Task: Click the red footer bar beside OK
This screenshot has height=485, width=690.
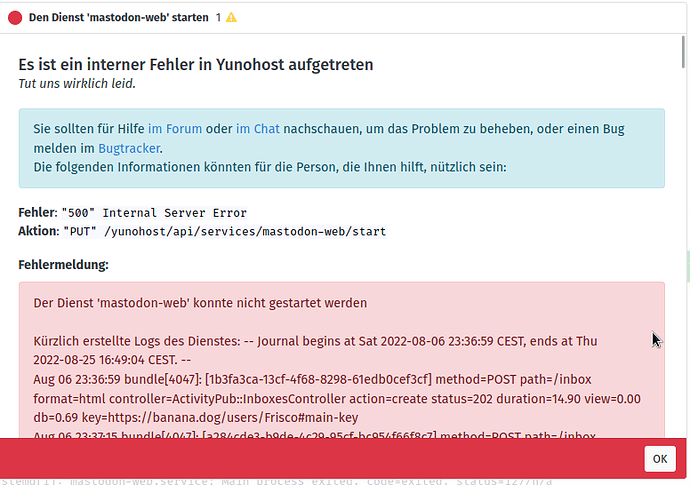Action: pos(320,458)
